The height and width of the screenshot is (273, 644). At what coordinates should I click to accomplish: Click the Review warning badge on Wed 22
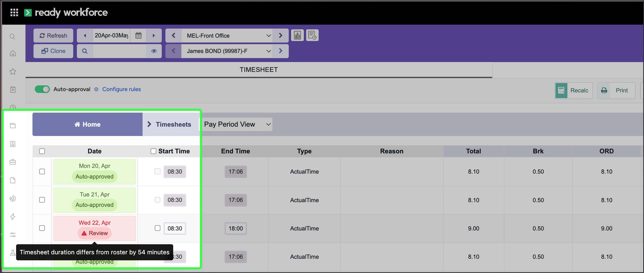tap(95, 233)
